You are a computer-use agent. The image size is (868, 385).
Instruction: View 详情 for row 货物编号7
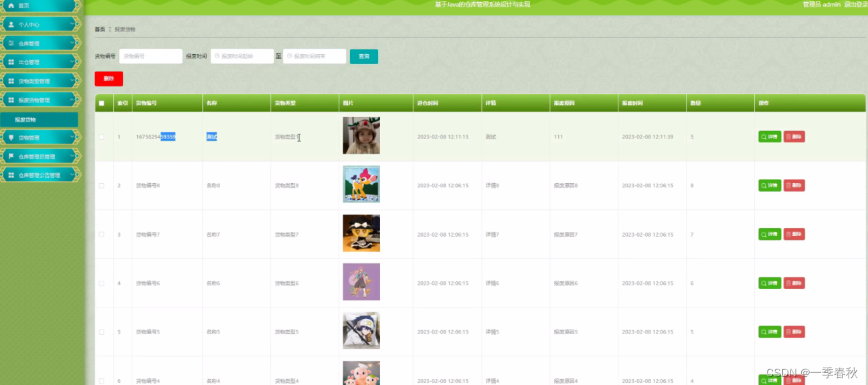770,234
